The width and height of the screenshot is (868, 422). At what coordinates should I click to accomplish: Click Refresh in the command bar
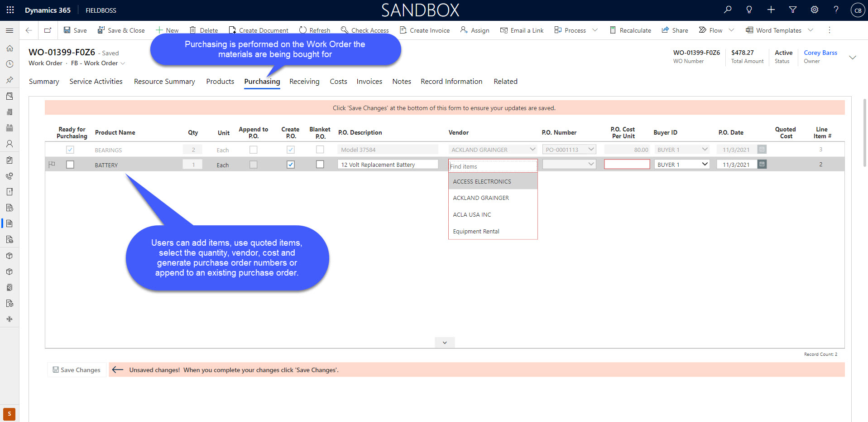click(x=315, y=30)
